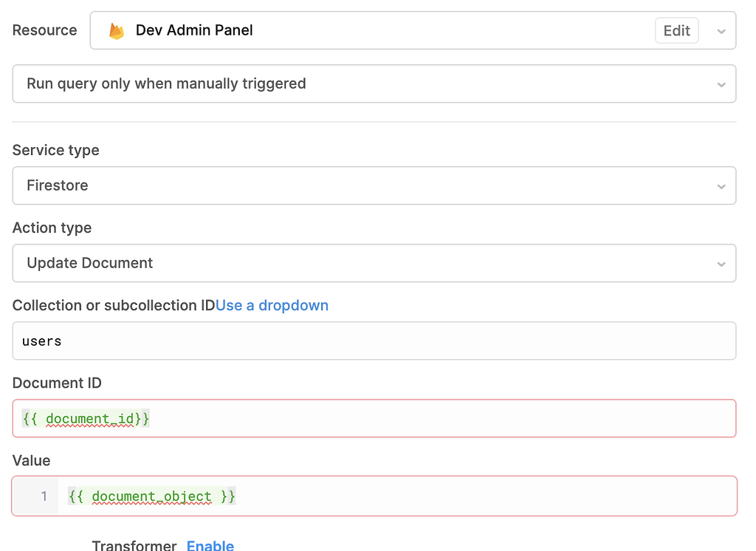Click the Action type label

[x=52, y=227]
